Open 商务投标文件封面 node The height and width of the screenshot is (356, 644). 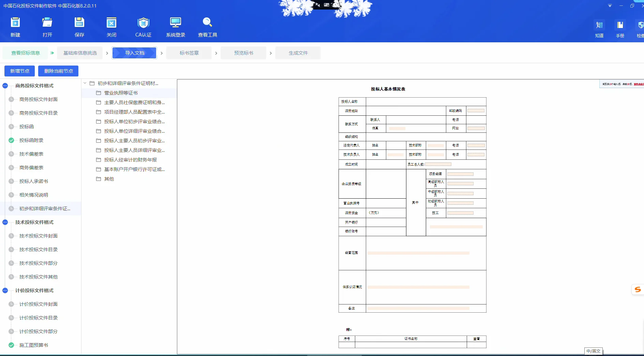pos(39,99)
